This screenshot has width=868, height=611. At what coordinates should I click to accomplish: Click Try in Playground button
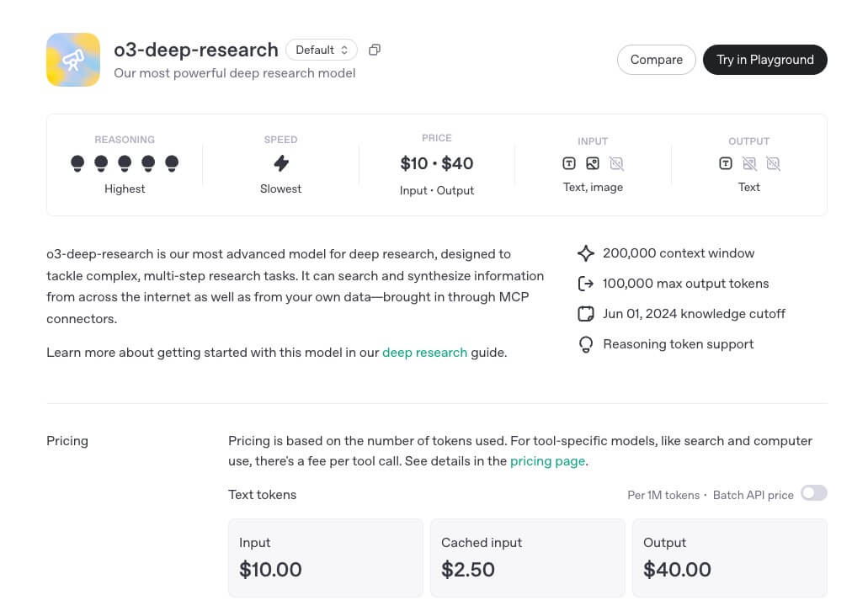[765, 60]
